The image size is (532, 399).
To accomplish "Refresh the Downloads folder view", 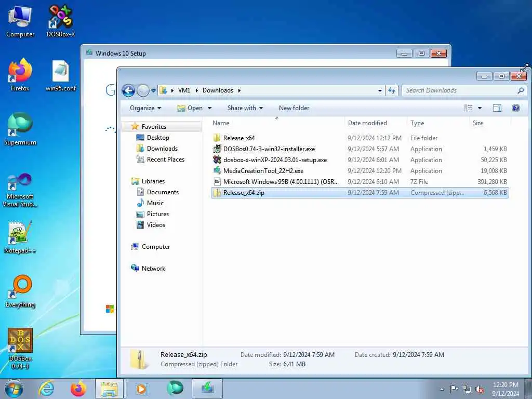I will coord(392,90).
